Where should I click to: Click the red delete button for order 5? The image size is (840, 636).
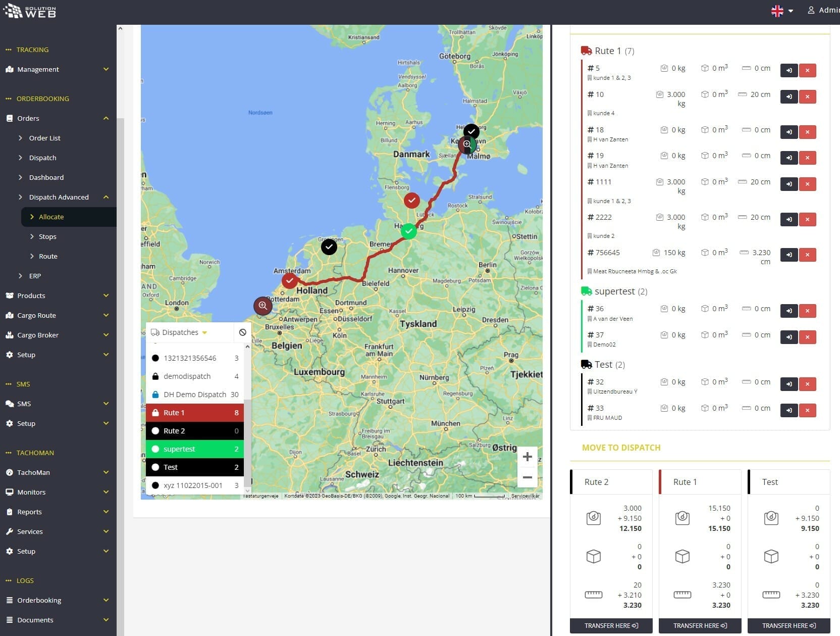point(807,70)
